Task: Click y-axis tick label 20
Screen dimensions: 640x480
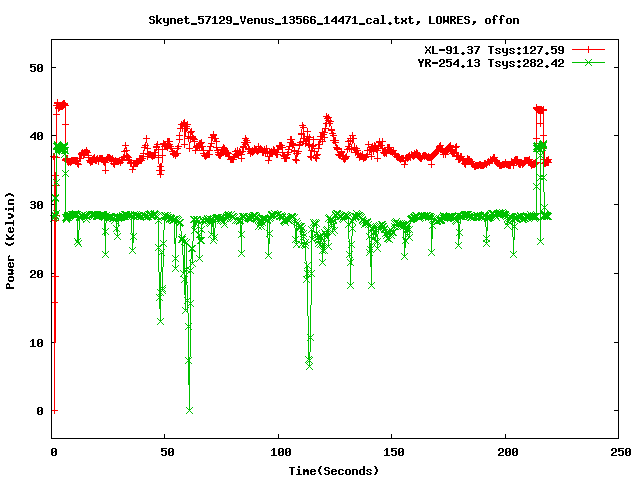Action: (36, 274)
